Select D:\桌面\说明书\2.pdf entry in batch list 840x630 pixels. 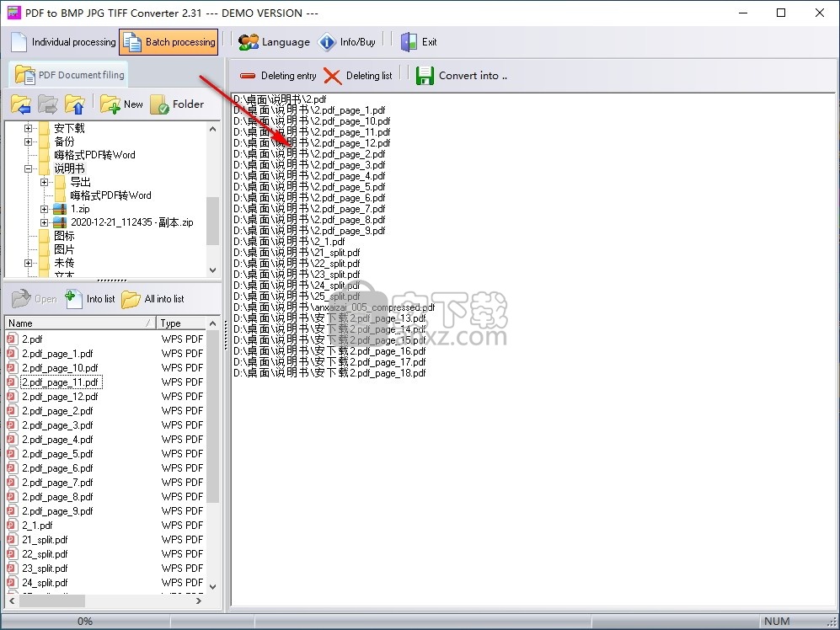[x=280, y=99]
